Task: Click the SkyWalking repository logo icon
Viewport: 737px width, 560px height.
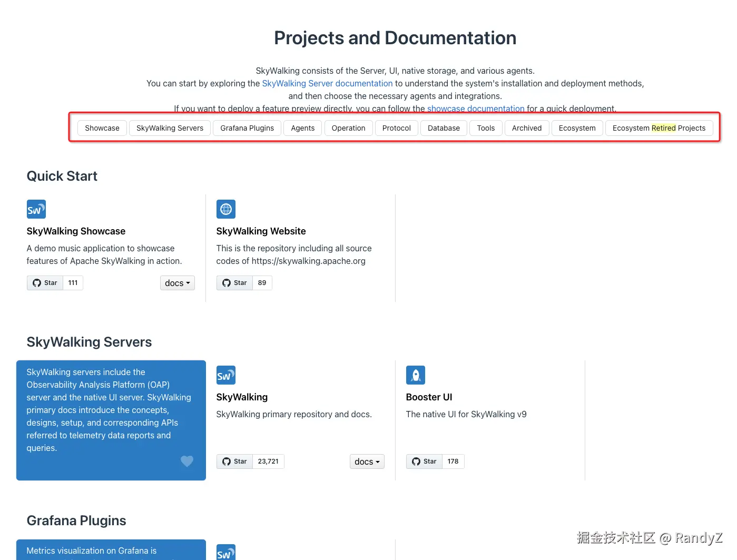Action: click(226, 375)
